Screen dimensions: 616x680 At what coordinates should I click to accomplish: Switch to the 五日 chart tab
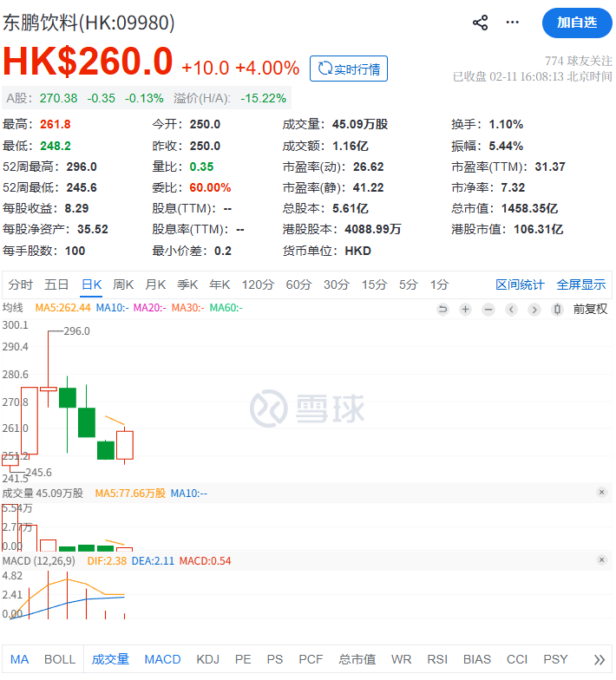[x=57, y=284]
